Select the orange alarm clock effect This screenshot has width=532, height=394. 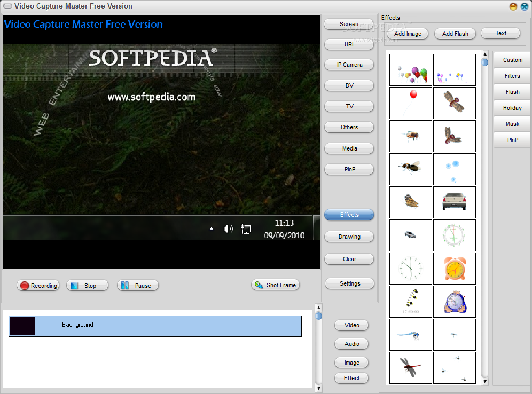tap(455, 268)
